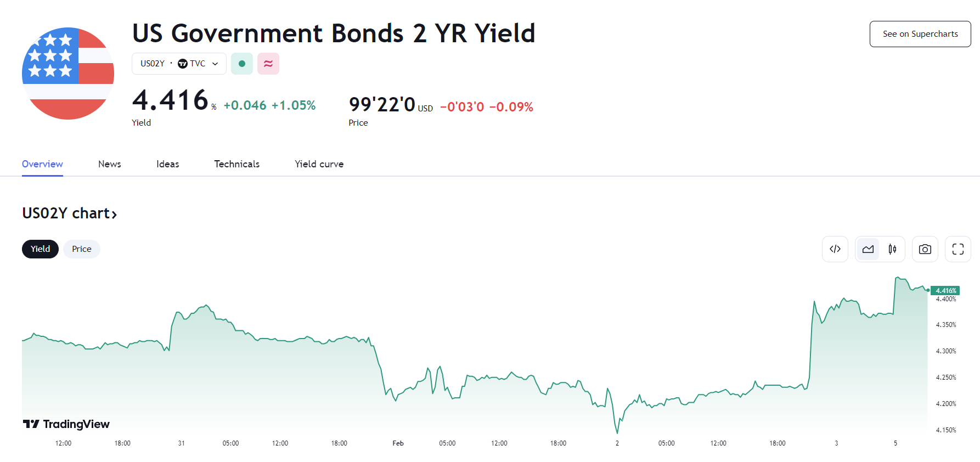The height and width of the screenshot is (462, 980).
Task: Click the See on Supercharts button
Action: tap(920, 34)
